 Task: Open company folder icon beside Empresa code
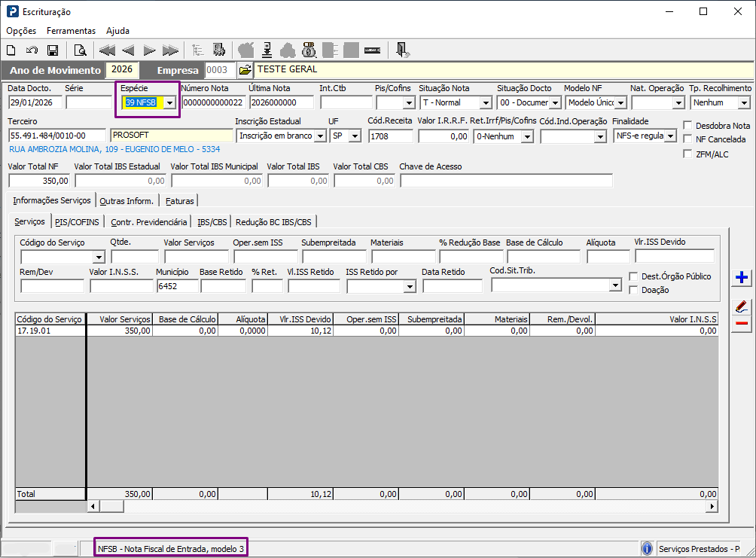coord(245,70)
